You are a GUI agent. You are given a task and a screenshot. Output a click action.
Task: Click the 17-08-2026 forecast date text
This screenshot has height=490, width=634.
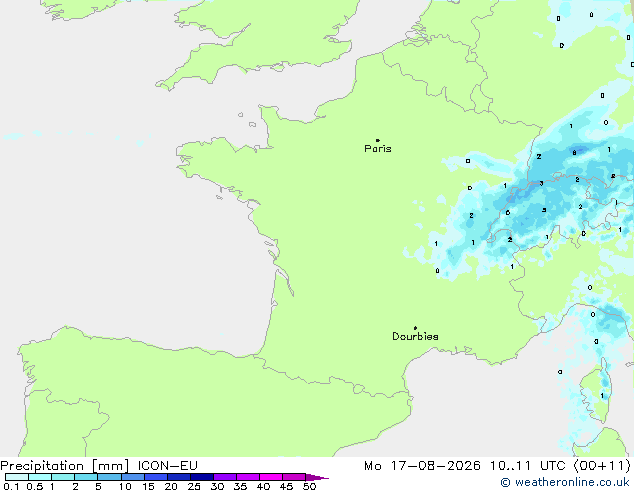click(x=436, y=466)
